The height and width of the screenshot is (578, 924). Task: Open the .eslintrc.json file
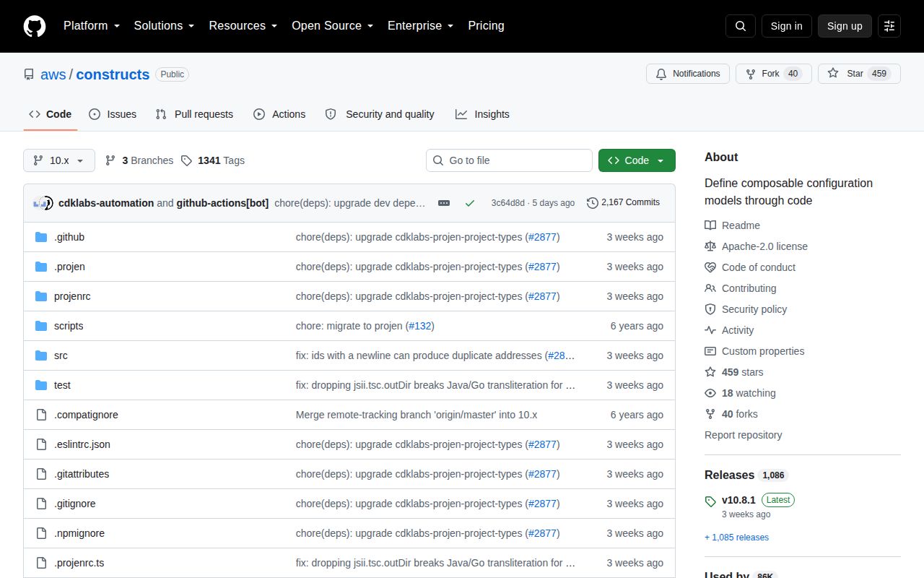coord(82,444)
